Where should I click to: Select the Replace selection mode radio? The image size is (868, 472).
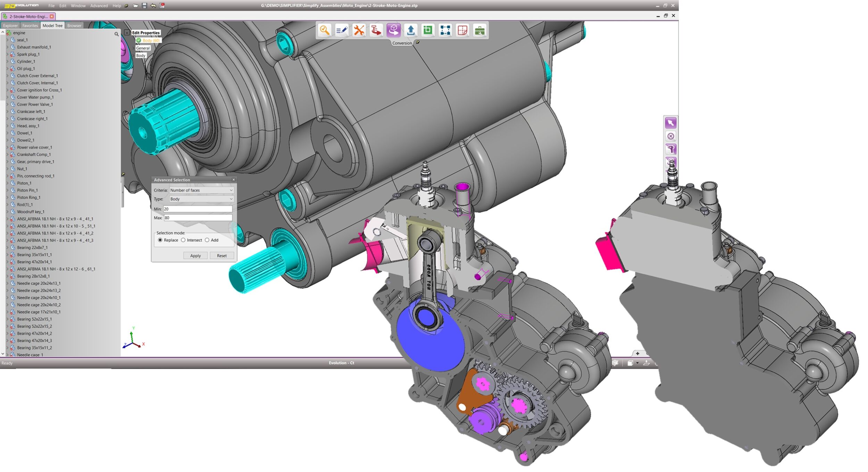tap(160, 240)
